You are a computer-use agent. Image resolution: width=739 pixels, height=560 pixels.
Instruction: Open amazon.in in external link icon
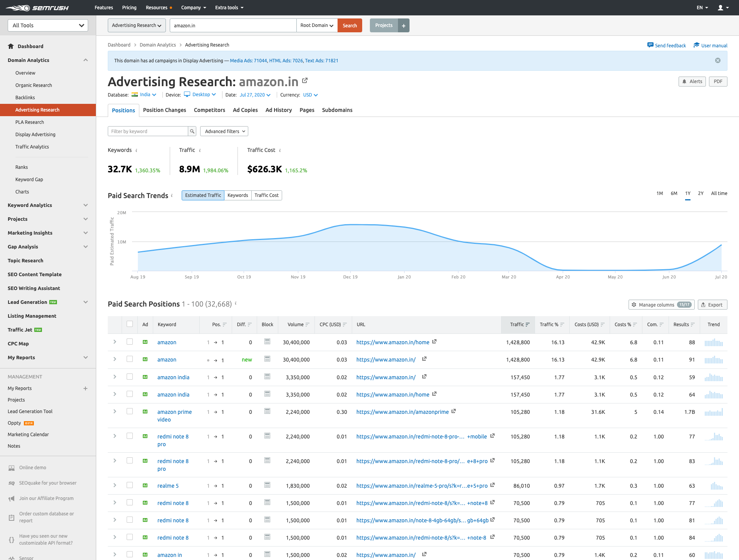(x=305, y=81)
